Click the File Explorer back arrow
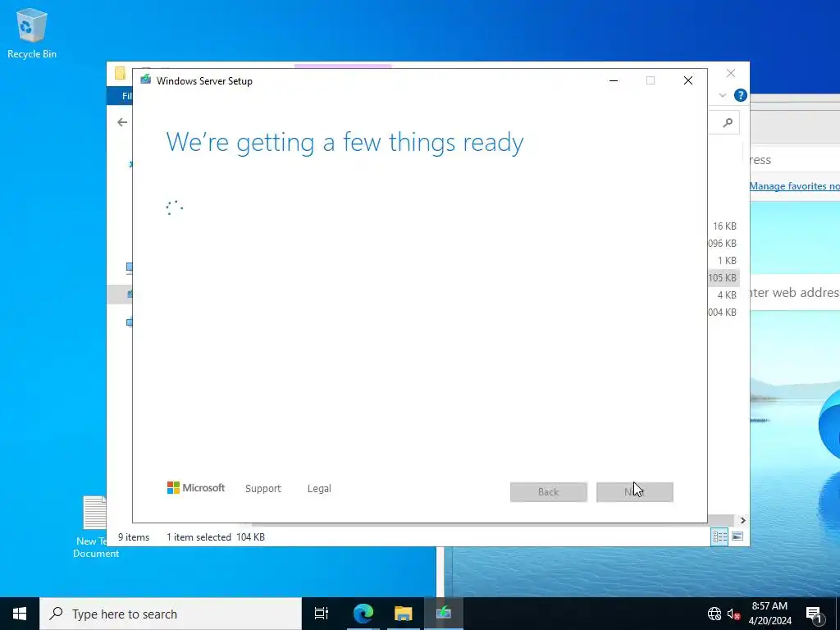Screen dimensions: 840x630 coord(122,123)
